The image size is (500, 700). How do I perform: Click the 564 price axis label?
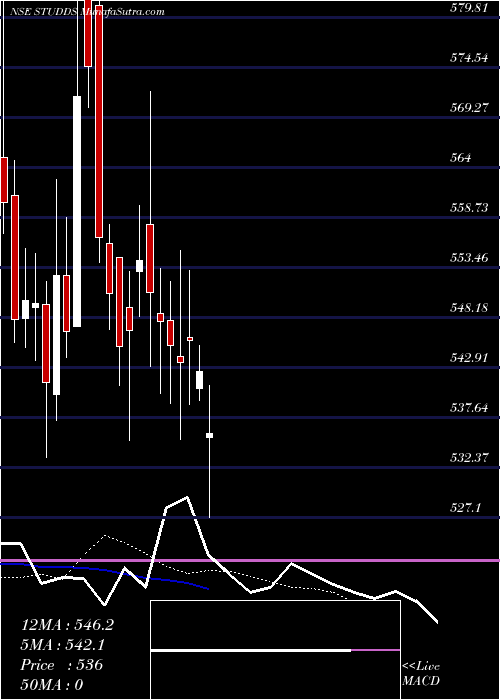tap(459, 158)
